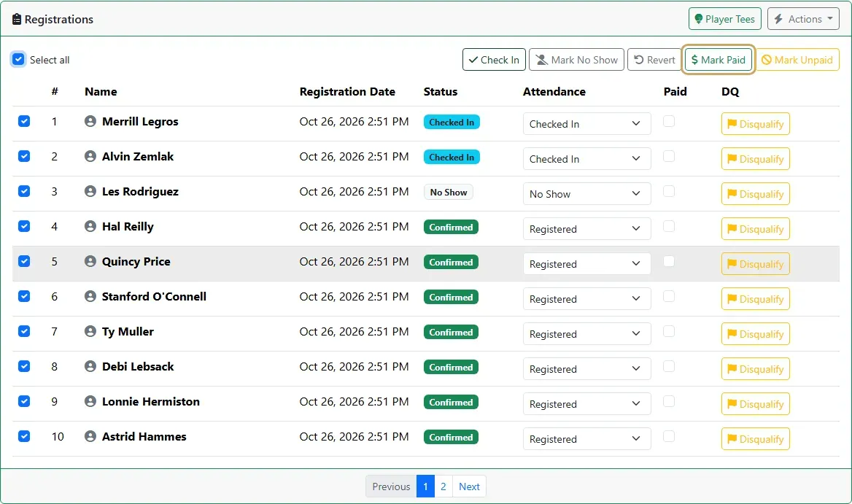Image resolution: width=852 pixels, height=504 pixels.
Task: Open the Actions dropdown menu
Action: tap(803, 19)
